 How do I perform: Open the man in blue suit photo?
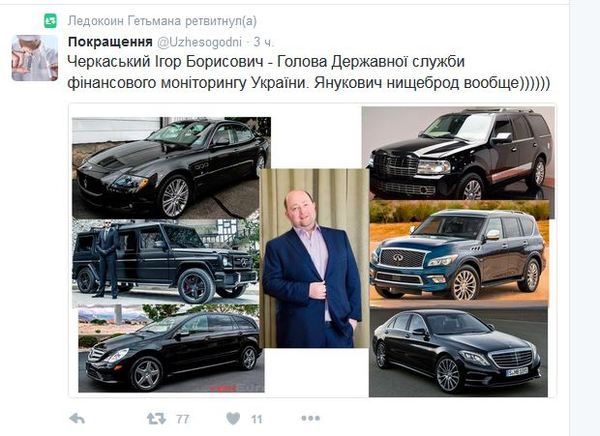tap(315, 258)
